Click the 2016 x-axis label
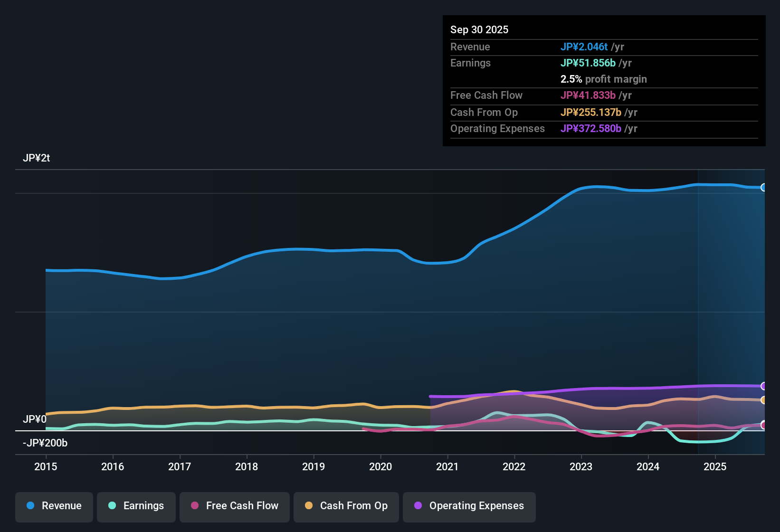Viewport: 780px width, 532px height. point(113,467)
